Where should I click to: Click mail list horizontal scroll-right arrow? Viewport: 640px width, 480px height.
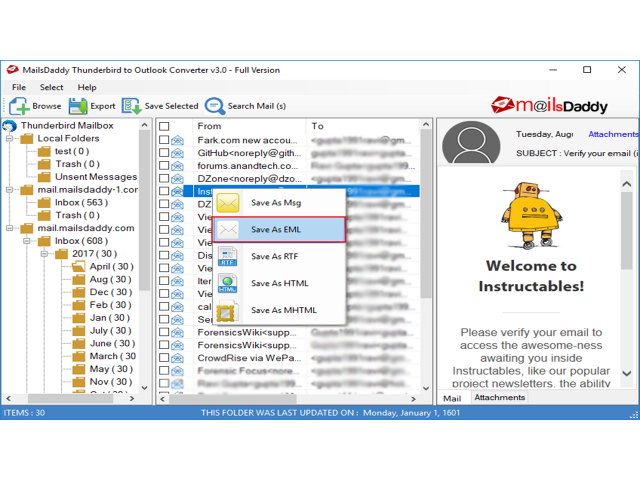[x=413, y=399]
